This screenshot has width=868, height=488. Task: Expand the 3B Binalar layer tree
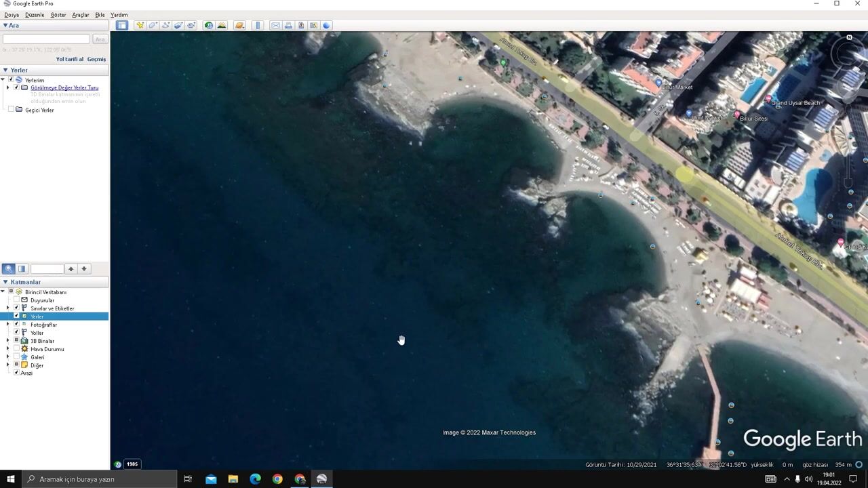click(x=7, y=341)
